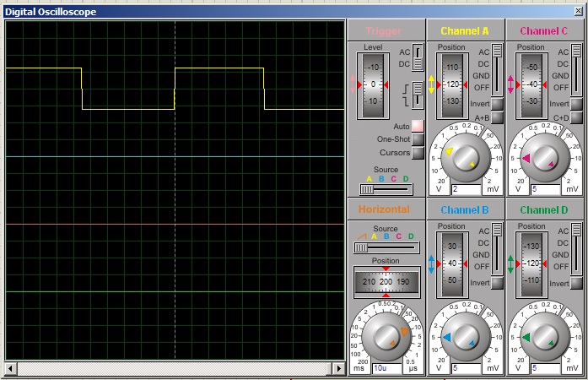Click the green Channel D trace line

(x=175, y=292)
